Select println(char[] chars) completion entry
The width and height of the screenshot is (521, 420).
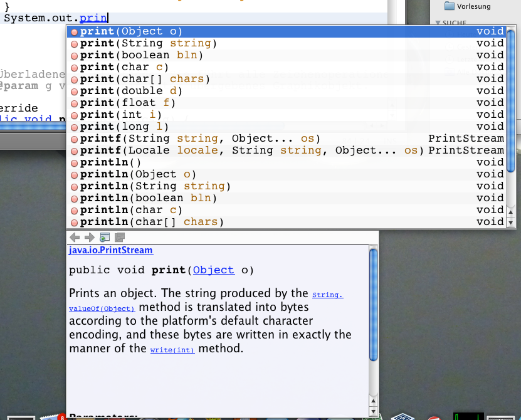tap(287, 222)
